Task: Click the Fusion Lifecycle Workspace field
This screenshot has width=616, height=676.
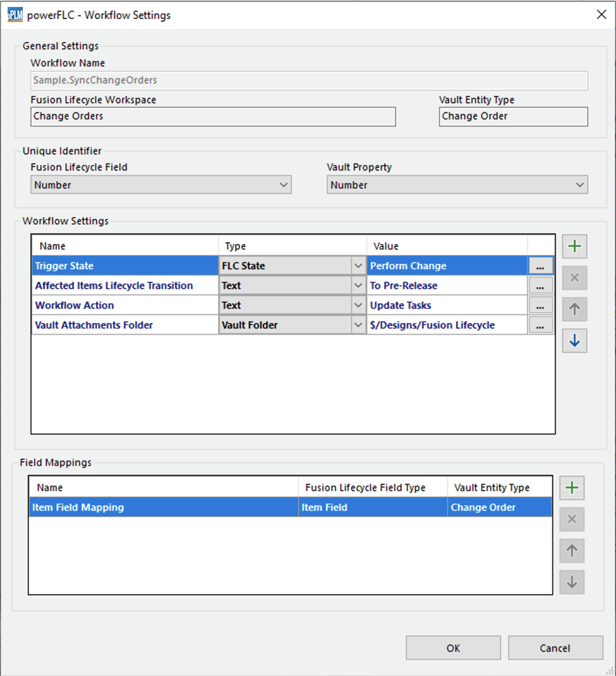Action: pos(213,116)
